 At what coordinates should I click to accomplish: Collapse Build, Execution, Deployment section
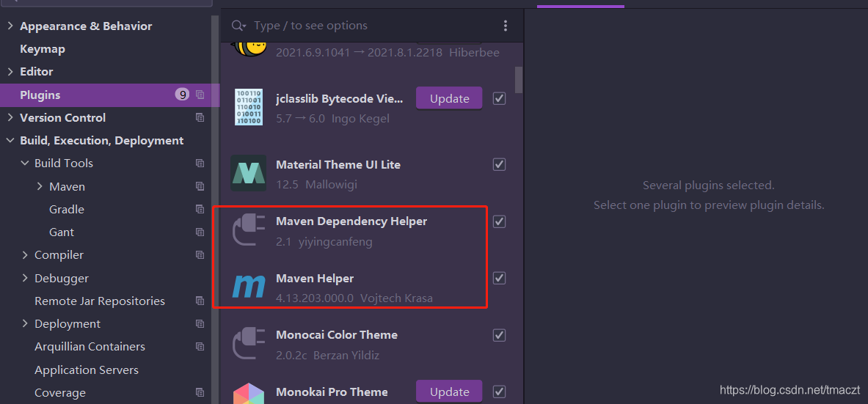[10, 141]
